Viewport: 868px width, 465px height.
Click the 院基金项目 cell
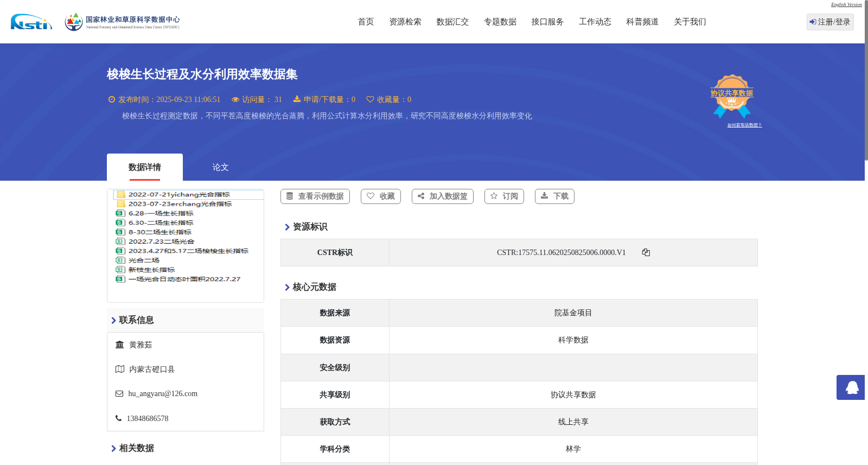coord(573,313)
